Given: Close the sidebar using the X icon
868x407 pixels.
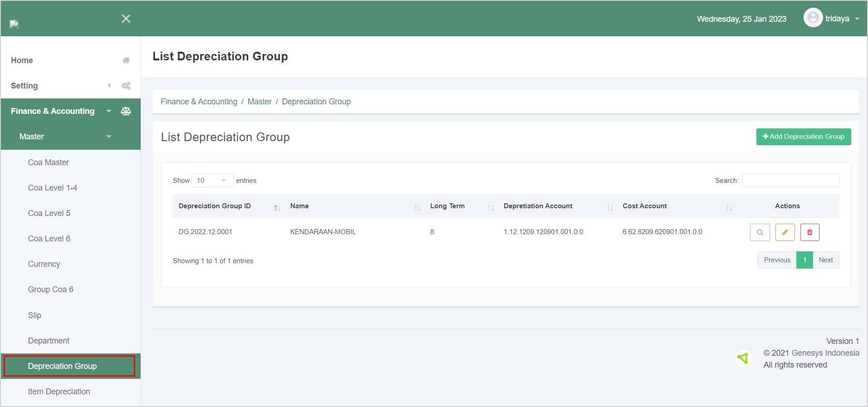Looking at the screenshot, I should pyautogui.click(x=126, y=19).
